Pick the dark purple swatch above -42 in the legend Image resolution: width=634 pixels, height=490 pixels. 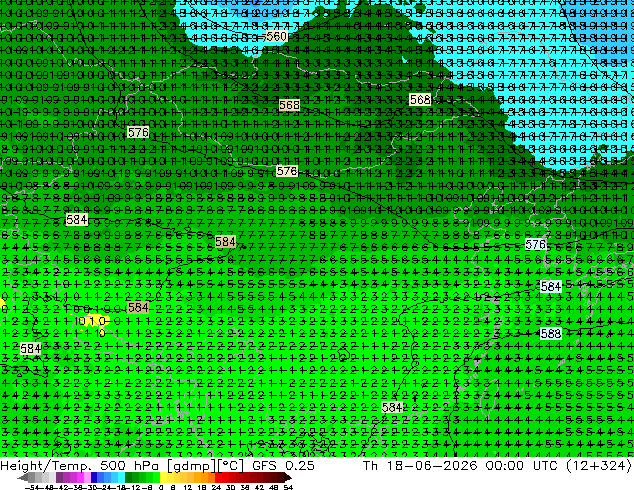point(59,477)
